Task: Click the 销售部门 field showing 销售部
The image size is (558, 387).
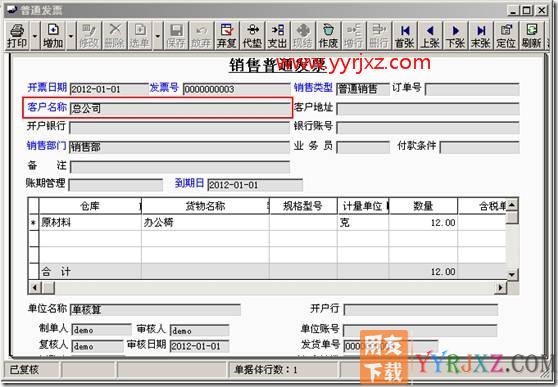Action: click(x=180, y=147)
